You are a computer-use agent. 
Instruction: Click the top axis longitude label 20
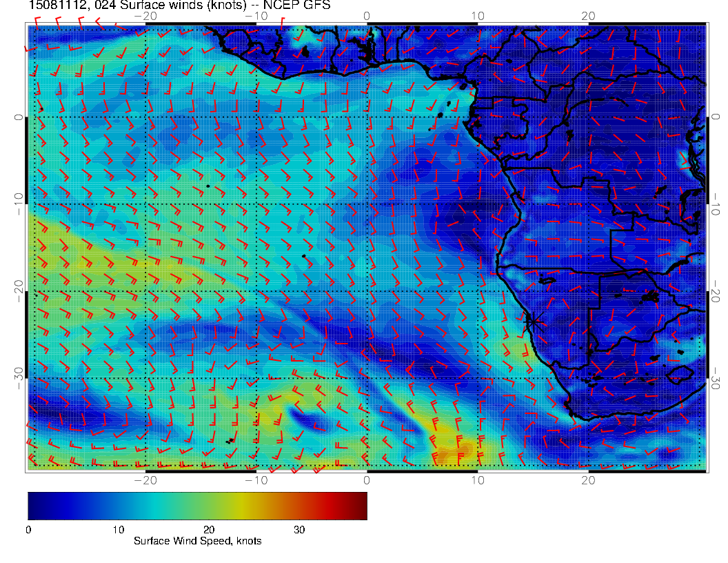coord(588,17)
